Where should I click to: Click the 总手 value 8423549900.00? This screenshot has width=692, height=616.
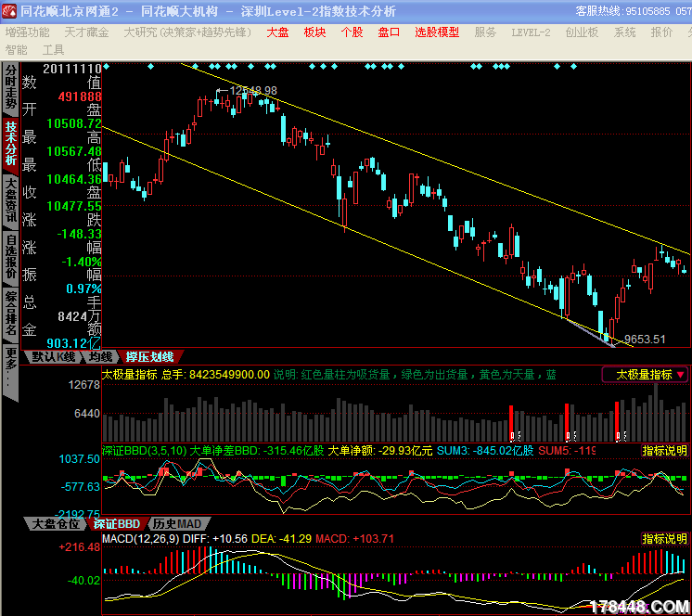pyautogui.click(x=229, y=375)
